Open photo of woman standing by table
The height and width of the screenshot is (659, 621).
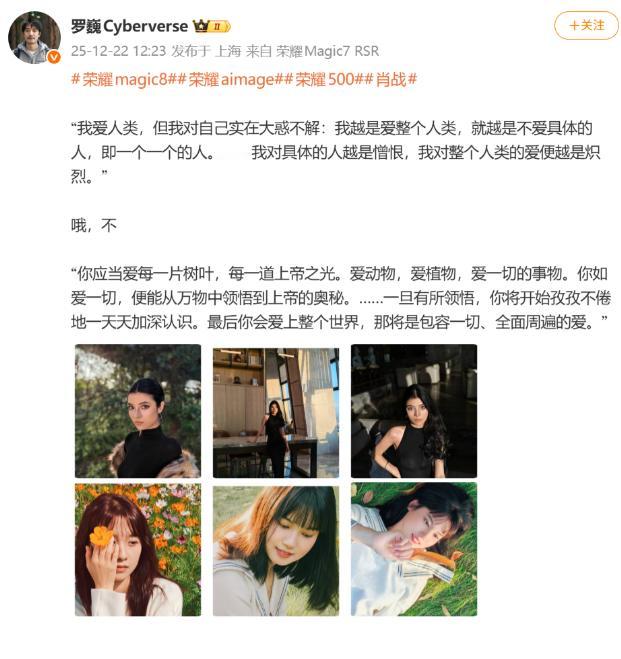(276, 413)
